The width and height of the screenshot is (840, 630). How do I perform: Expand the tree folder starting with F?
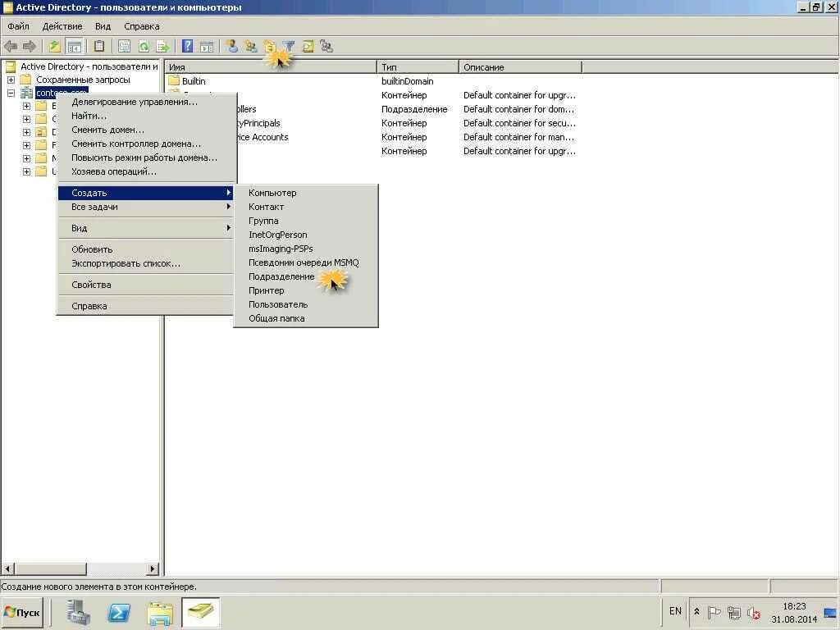[26, 145]
